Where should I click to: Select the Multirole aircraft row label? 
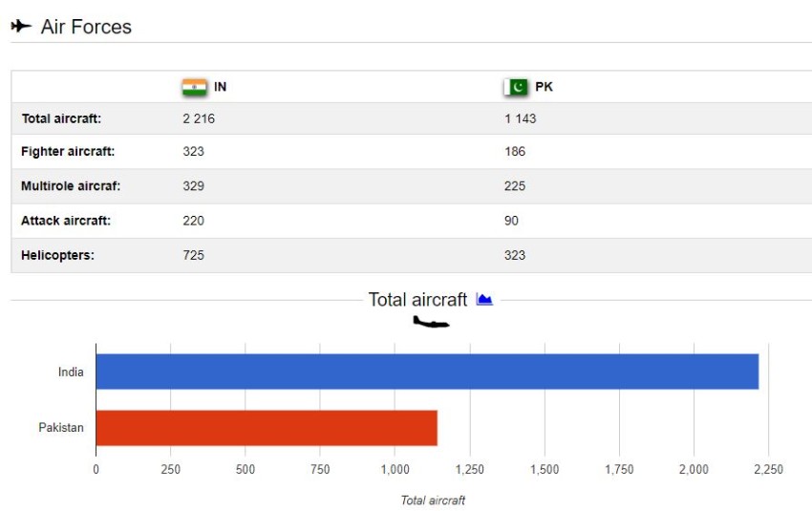click(71, 186)
